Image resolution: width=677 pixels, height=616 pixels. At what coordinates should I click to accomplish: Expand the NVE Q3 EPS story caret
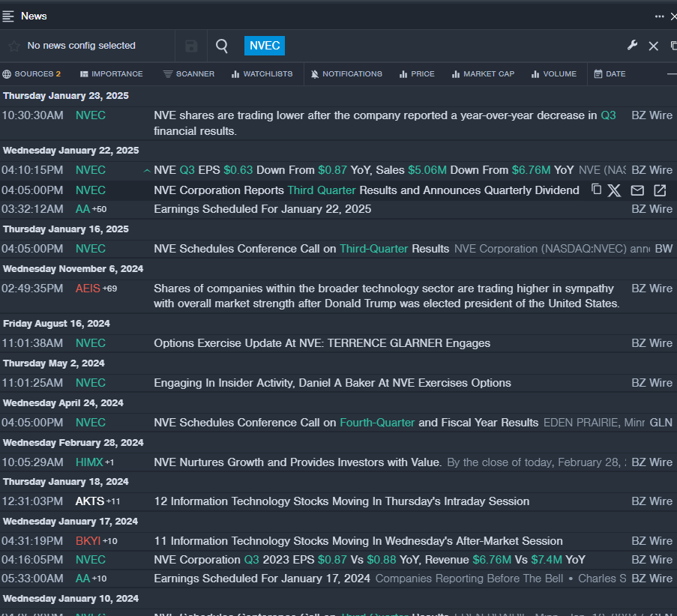coord(147,171)
